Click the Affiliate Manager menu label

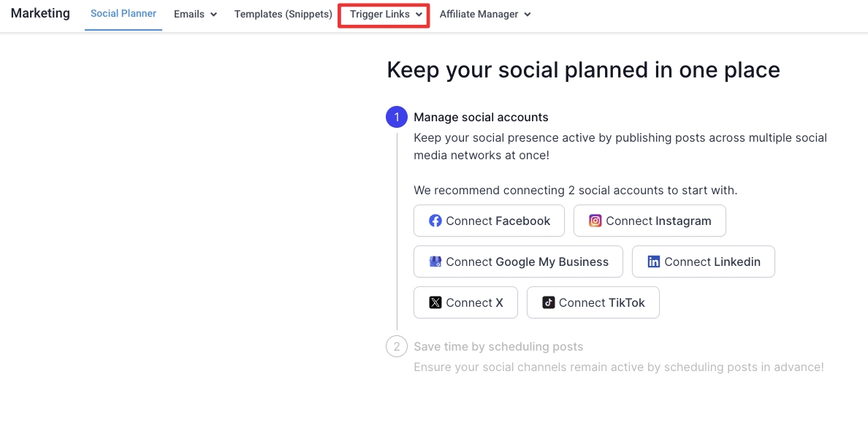coord(479,14)
